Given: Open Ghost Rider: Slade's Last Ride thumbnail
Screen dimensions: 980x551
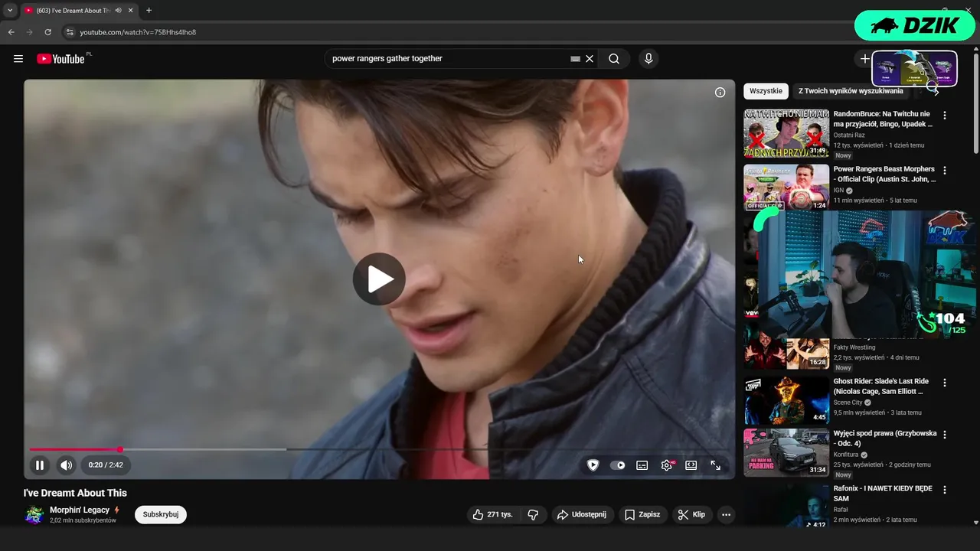Looking at the screenshot, I should pyautogui.click(x=786, y=400).
